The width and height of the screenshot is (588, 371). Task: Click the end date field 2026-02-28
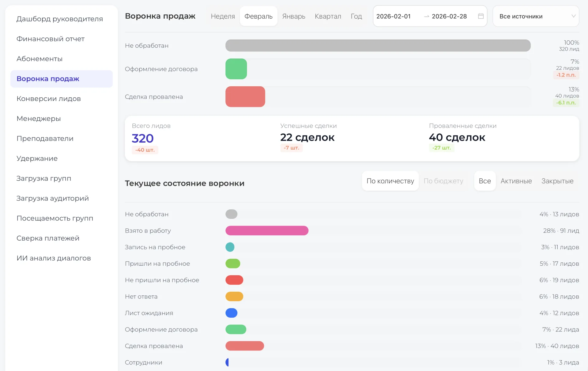pyautogui.click(x=449, y=16)
